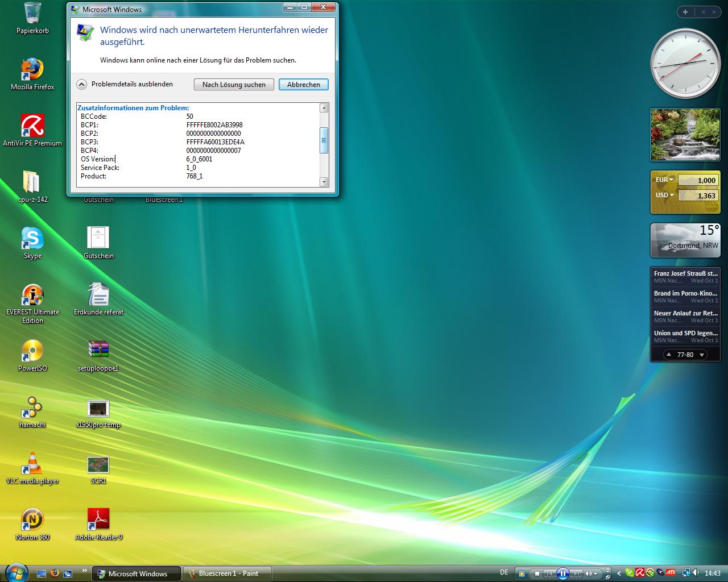Close the Microsoft Windows dialog
This screenshot has width=728, height=582.
click(x=324, y=7)
